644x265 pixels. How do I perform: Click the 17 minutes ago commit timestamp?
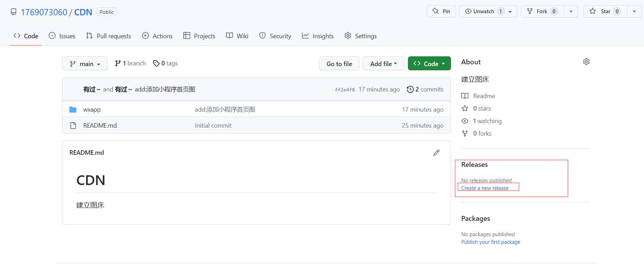coord(379,89)
